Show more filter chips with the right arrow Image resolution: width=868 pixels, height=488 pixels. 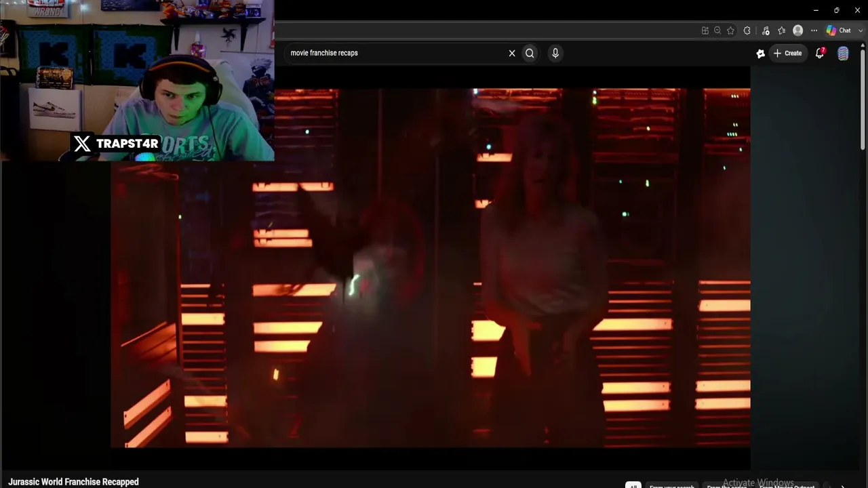[843, 485]
